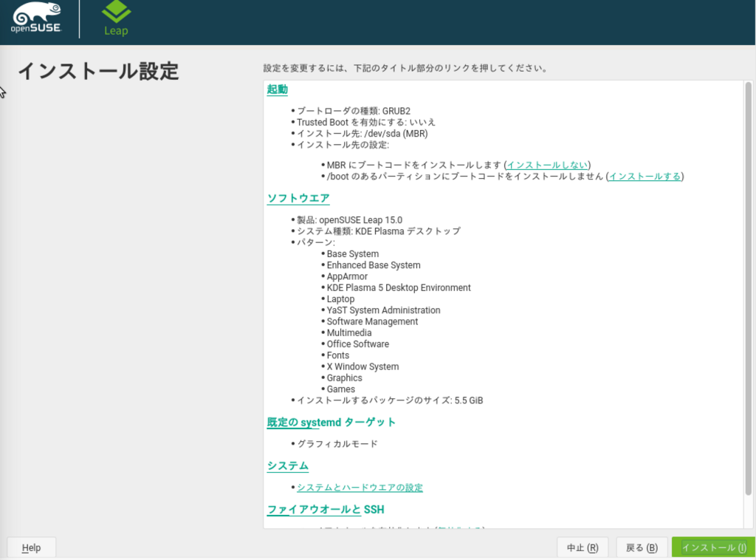The height and width of the screenshot is (560, 756).
Task: Click the Enhanced Base System pattern entry
Action: point(374,264)
